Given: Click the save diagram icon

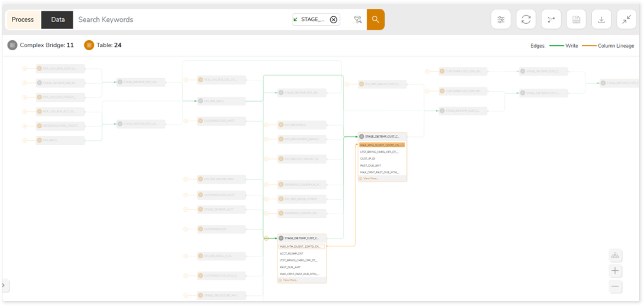Looking at the screenshot, I should tap(576, 19).
